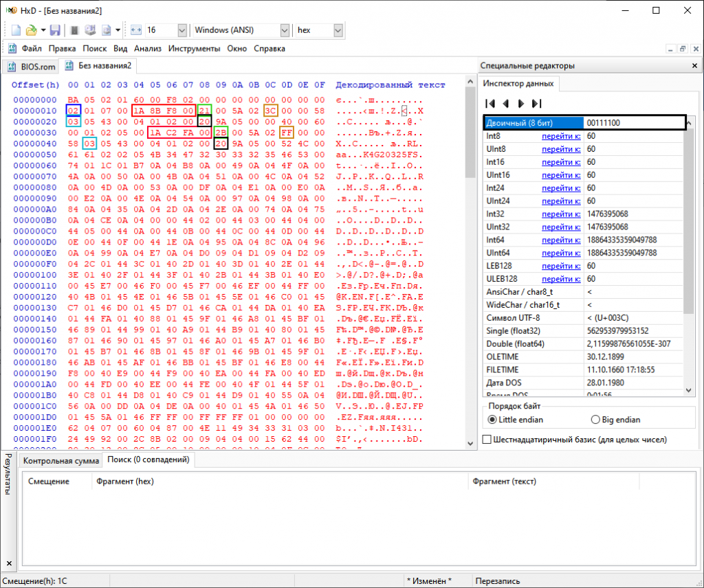Click перейти к link for UInt8

(561, 149)
